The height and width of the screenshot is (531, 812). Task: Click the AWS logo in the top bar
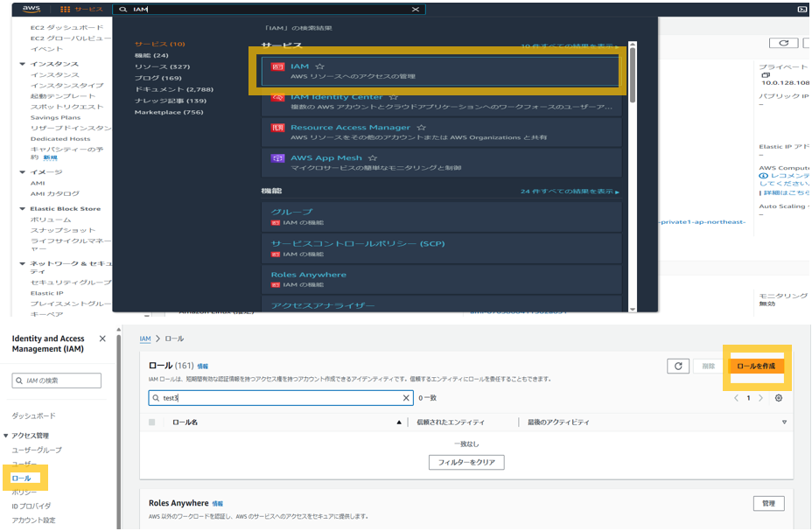pos(31,10)
